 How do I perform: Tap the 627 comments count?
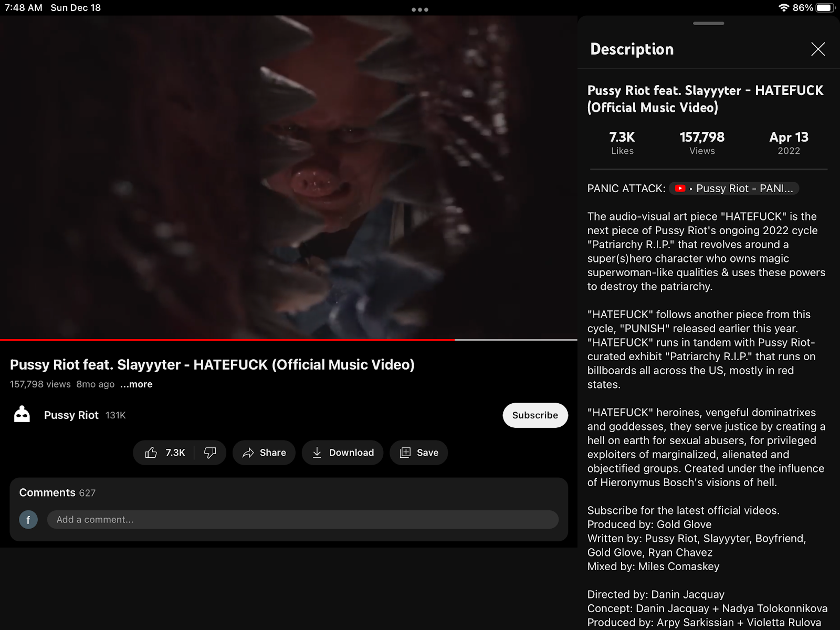87,493
